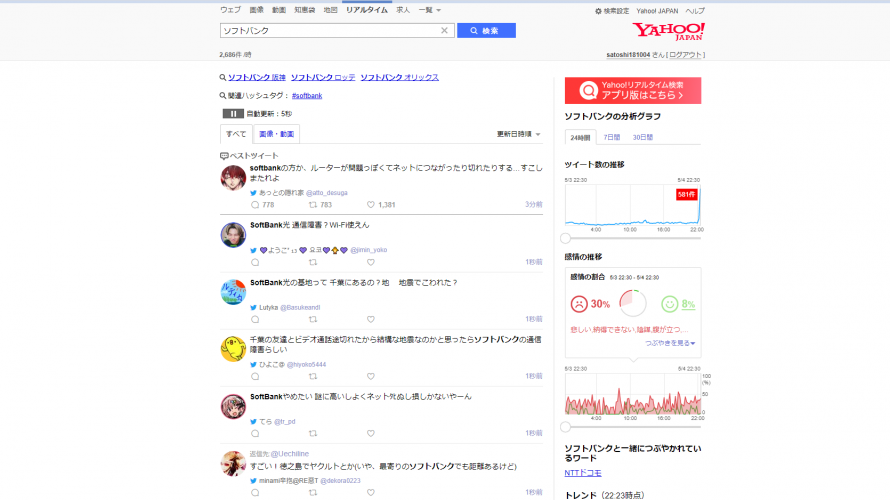Retweet the jimin_yoko tweet
This screenshot has height=500, width=890.
click(x=313, y=262)
